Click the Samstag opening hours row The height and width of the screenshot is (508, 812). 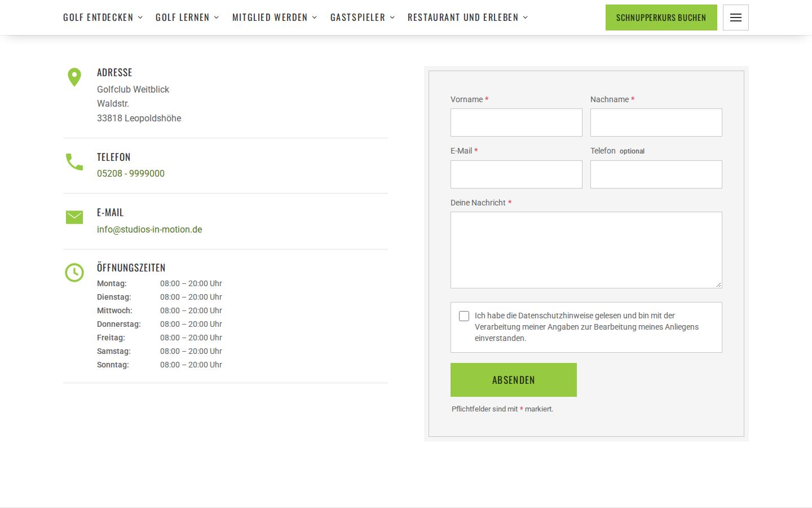pyautogui.click(x=160, y=351)
